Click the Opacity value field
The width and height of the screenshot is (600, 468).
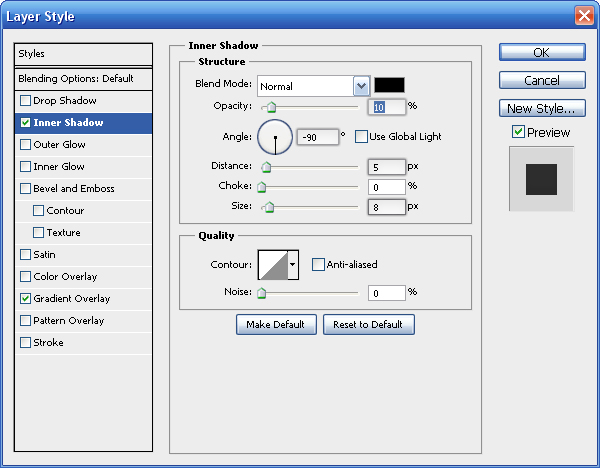386,107
